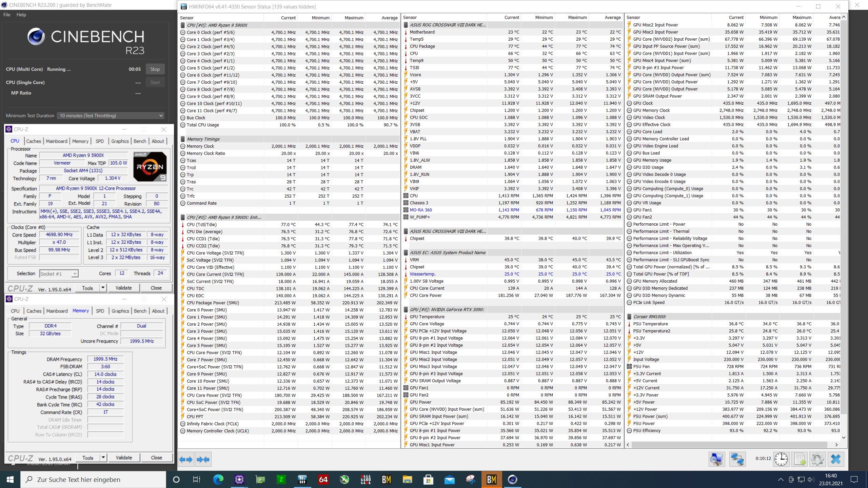Open Cinebench File menu
868x488 pixels.
[7, 15]
